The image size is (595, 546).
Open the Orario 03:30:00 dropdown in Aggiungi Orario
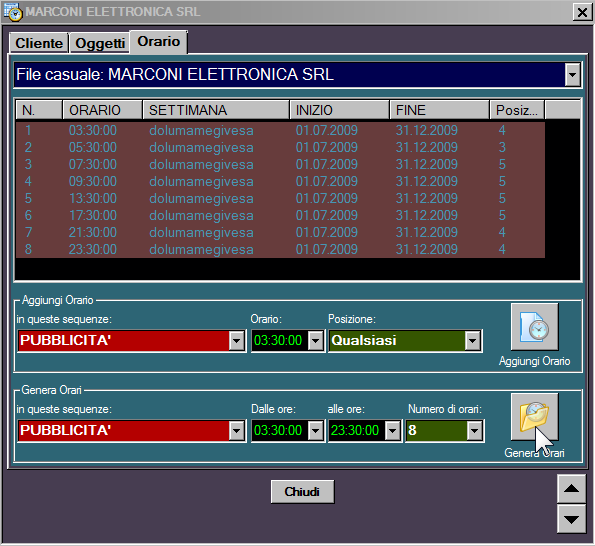(x=315, y=341)
